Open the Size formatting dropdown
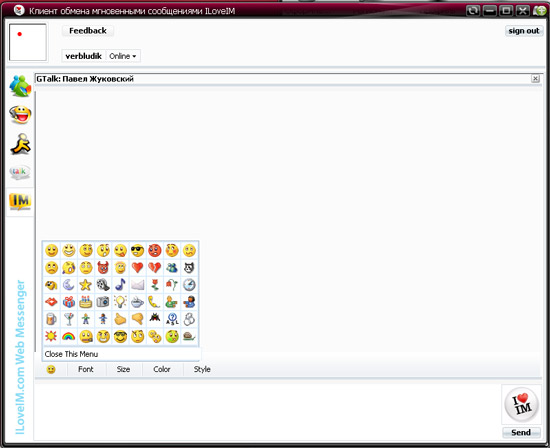550x448 pixels. pyautogui.click(x=123, y=369)
